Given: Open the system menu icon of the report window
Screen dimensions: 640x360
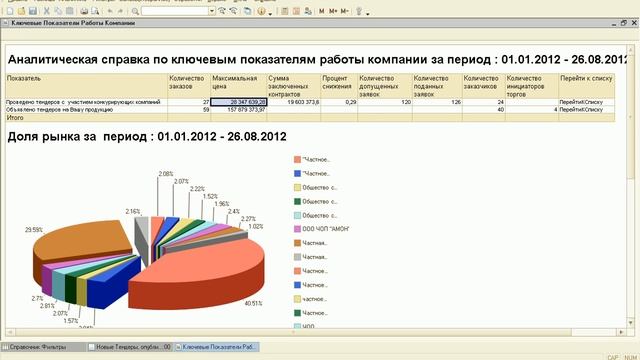Looking at the screenshot, I should (x=5, y=23).
